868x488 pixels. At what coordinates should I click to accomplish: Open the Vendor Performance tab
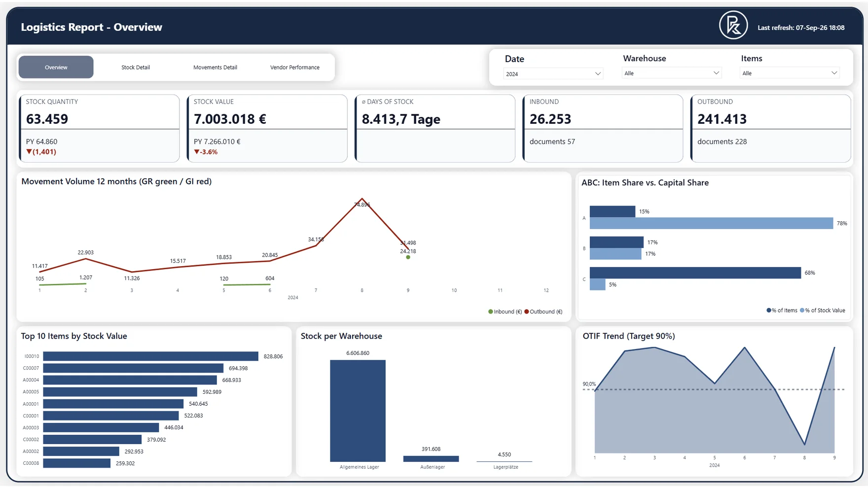(295, 67)
